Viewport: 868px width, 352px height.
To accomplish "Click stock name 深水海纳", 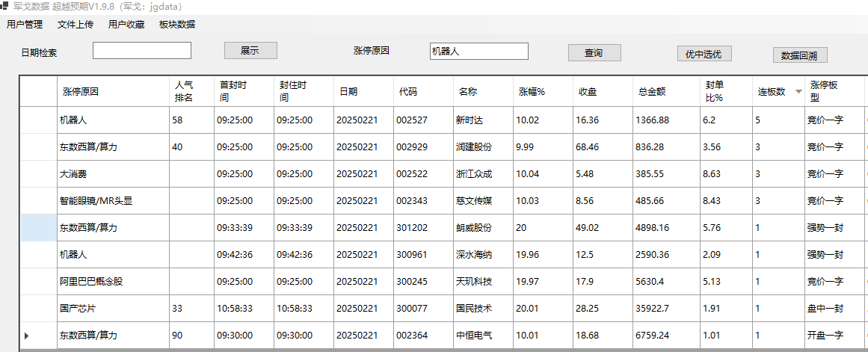I will click(x=483, y=255).
